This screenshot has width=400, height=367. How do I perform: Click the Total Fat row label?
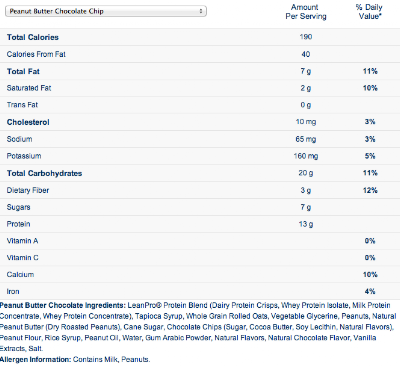click(x=23, y=71)
